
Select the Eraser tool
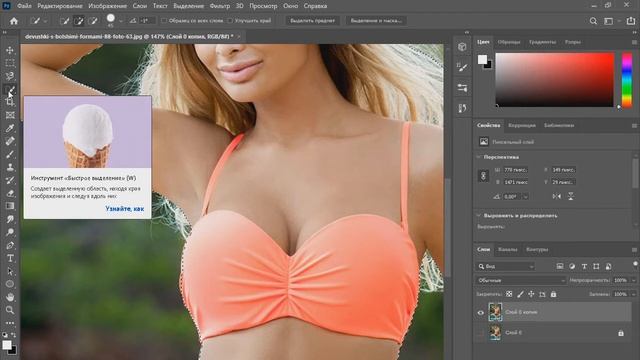(x=10, y=193)
